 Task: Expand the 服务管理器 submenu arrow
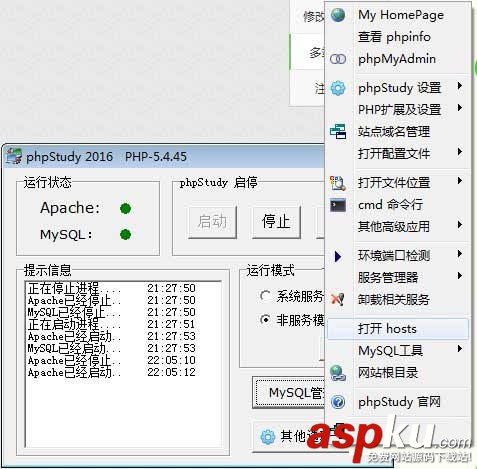coord(460,276)
